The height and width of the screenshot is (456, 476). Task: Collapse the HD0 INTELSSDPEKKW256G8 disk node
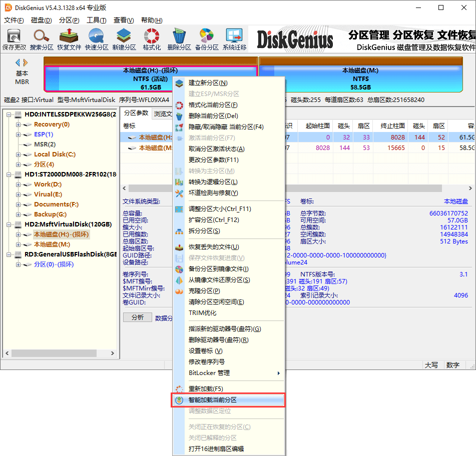(9, 114)
